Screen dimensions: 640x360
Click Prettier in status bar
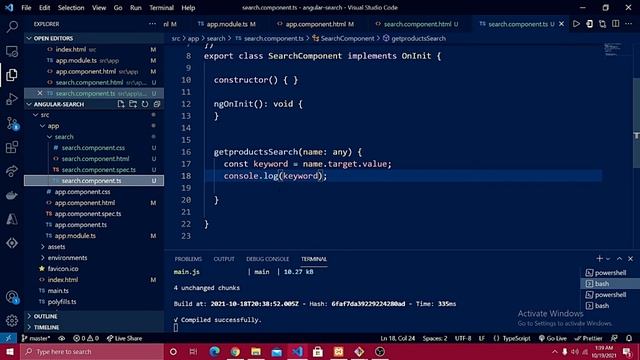[x=589, y=338]
